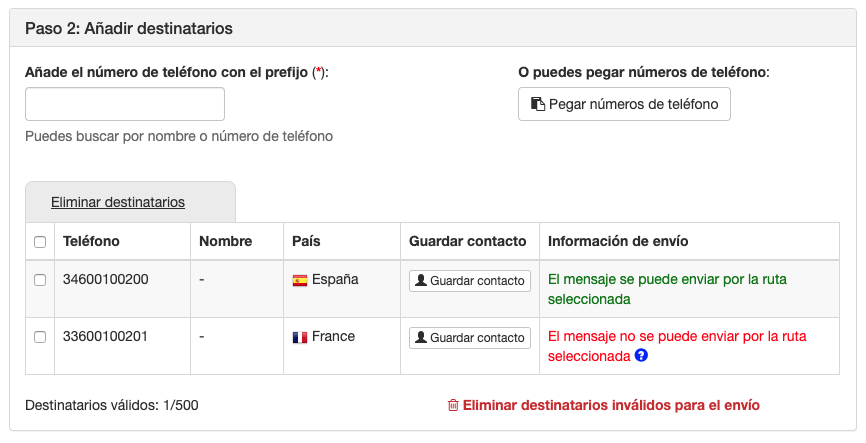
Task: Click the Información de envío column header
Action: pos(618,241)
